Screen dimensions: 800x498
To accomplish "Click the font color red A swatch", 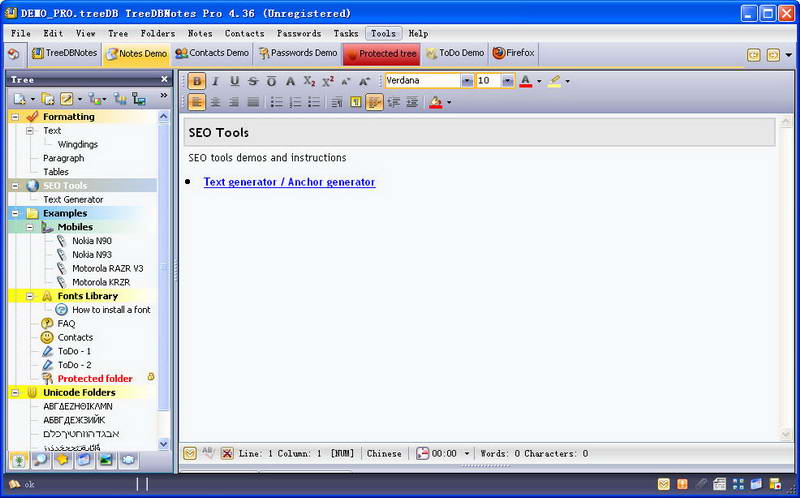I will 526,81.
